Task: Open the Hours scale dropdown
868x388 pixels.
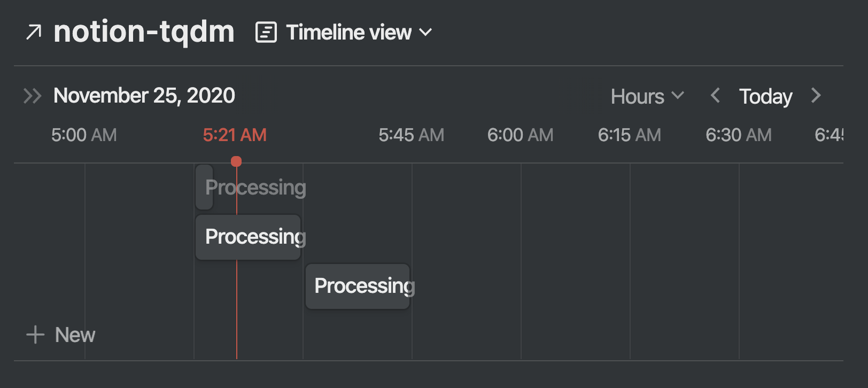Action: (x=638, y=97)
